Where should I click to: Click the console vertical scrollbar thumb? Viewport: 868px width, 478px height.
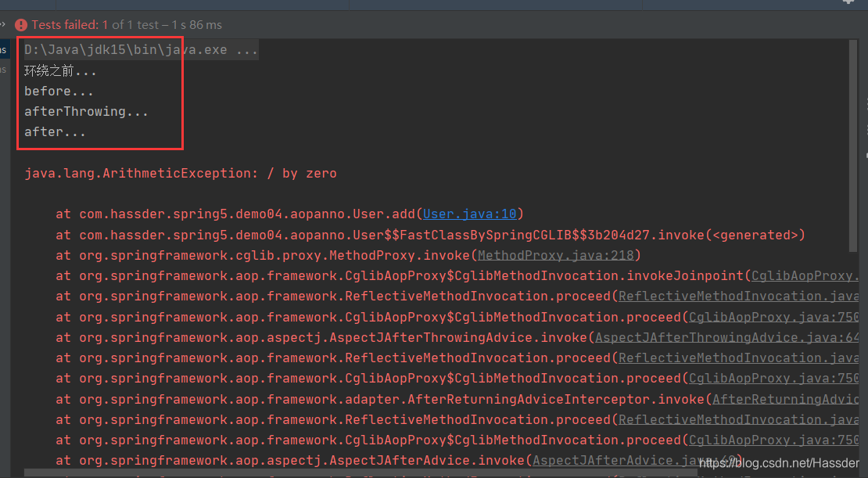[853, 146]
